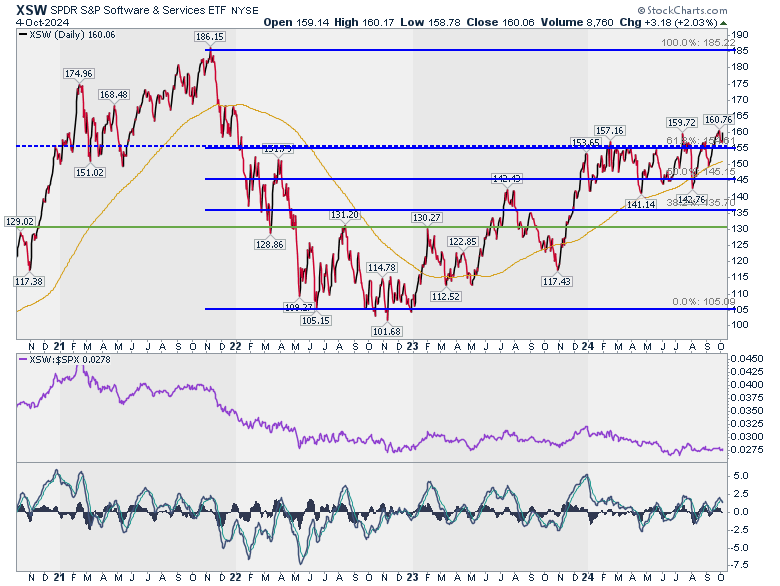
Task: Click the 141.14 price label
Action: pyautogui.click(x=640, y=204)
